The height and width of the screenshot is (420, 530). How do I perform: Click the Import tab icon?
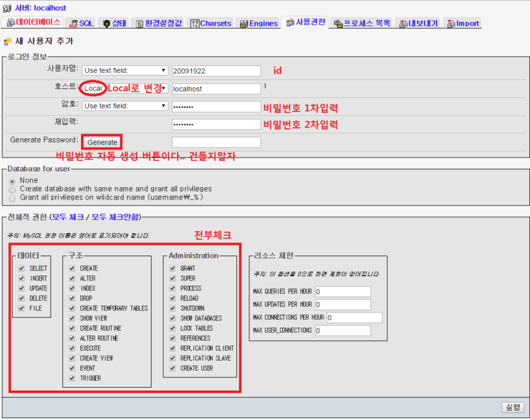451,24
